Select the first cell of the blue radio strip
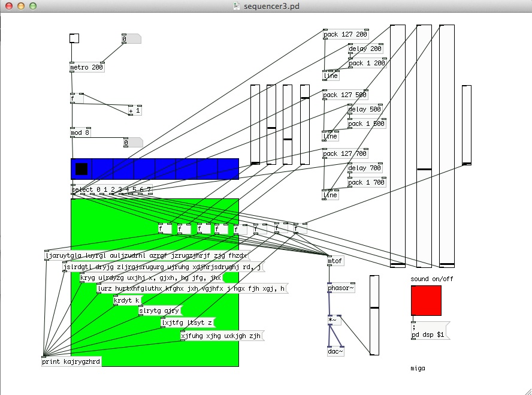Viewport: 532px width, 395px height. (81, 169)
